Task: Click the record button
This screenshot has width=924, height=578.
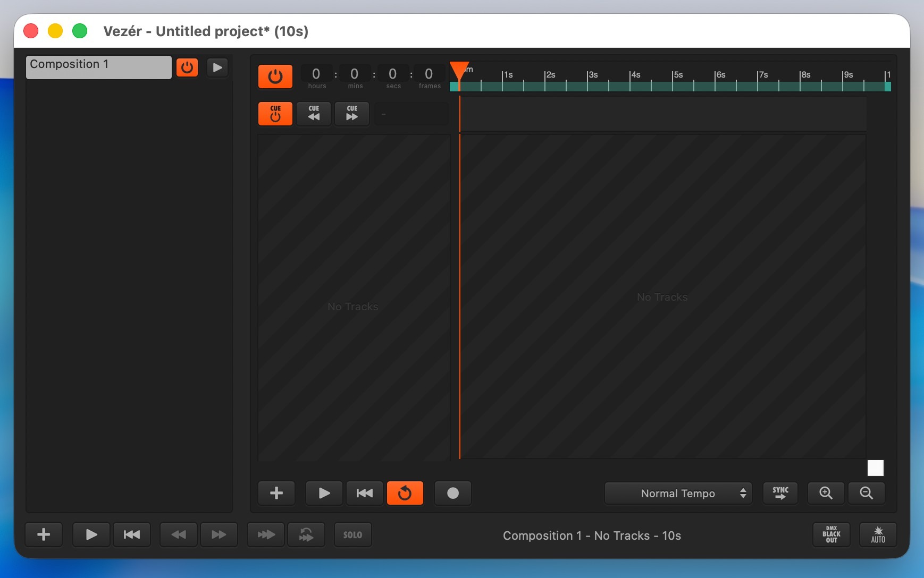Action: point(453,493)
